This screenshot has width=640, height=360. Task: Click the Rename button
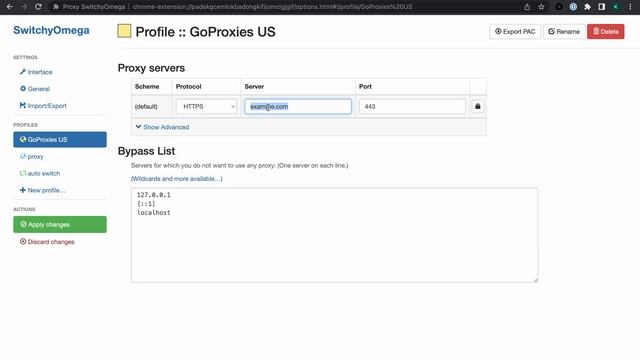564,31
